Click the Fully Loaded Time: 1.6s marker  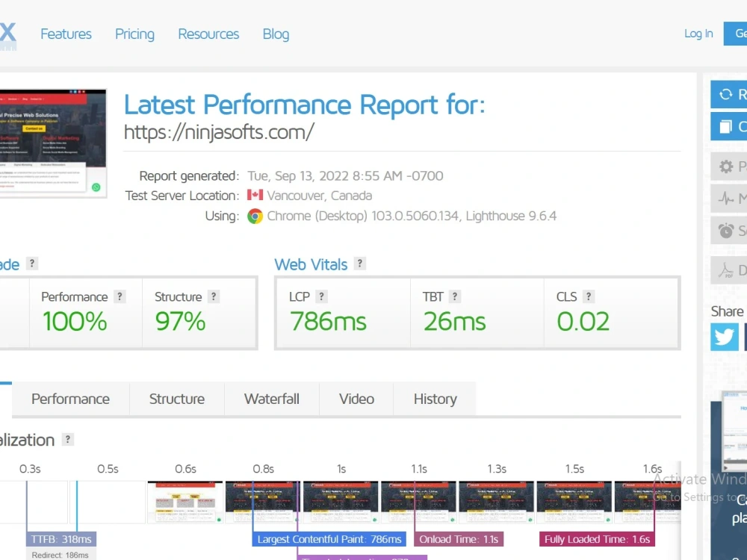pos(597,539)
